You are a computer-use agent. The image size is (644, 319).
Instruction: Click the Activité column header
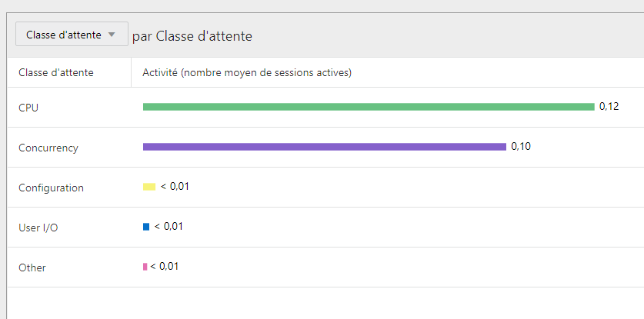247,73
